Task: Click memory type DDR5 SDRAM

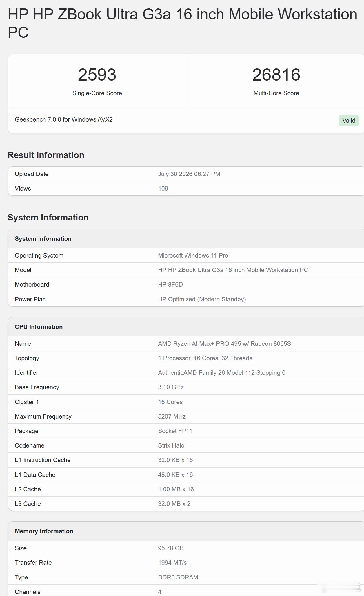Action: click(x=178, y=577)
